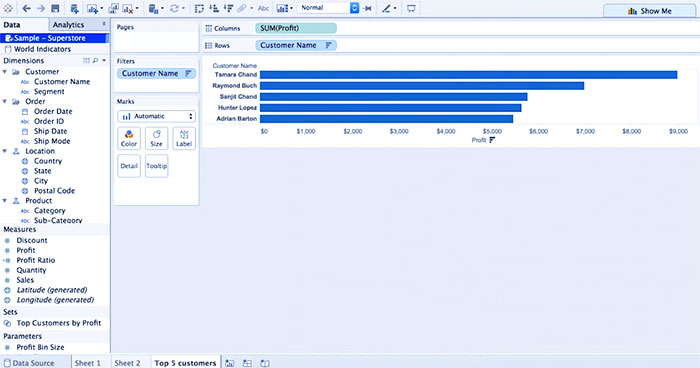Viewport: 700px width, 368px height.
Task: Click the new worksheet icon beside tabs
Action: coord(229,363)
